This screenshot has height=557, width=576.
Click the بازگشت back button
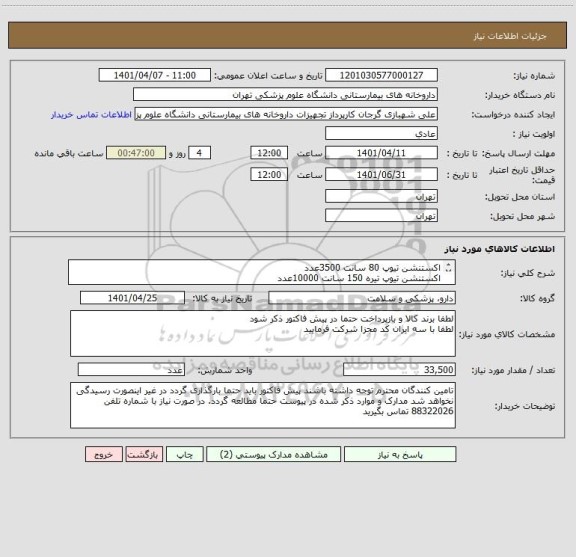point(144,454)
